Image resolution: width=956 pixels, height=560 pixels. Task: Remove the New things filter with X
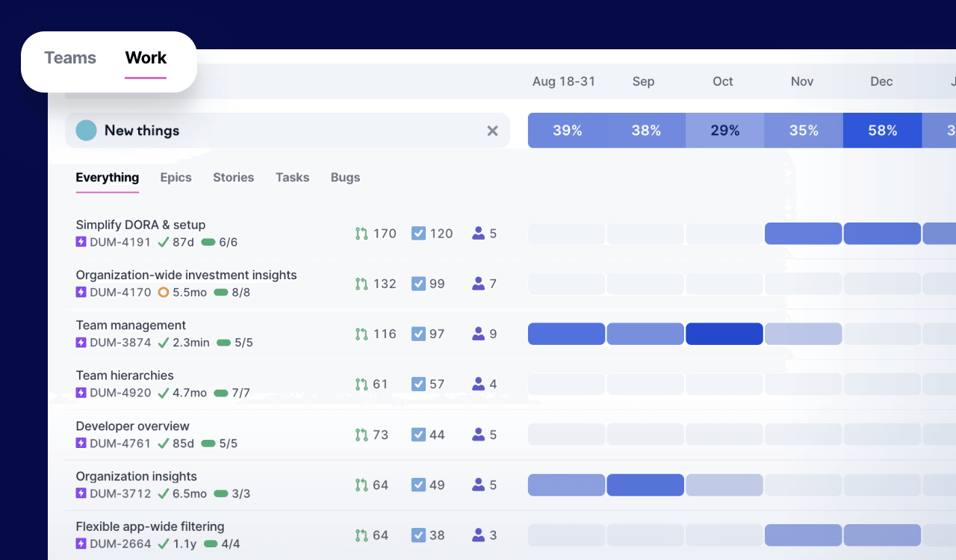(492, 131)
